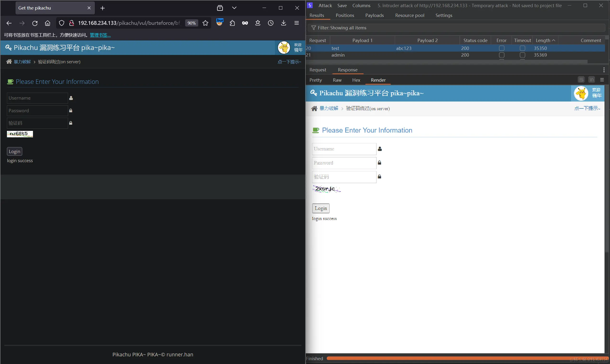610x364 pixels.
Task: Toggle Timeout checkbox for request 20
Action: [522, 48]
